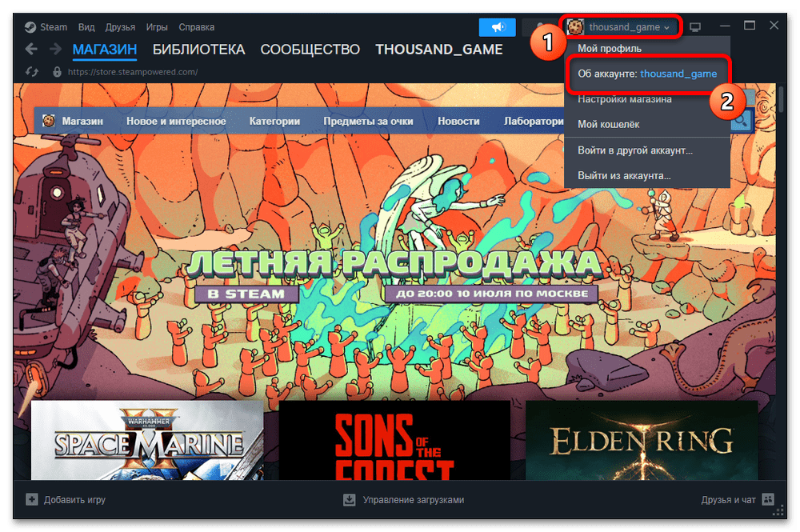The image size is (800, 532).
Task: Click the padlock security icon
Action: click(57, 72)
